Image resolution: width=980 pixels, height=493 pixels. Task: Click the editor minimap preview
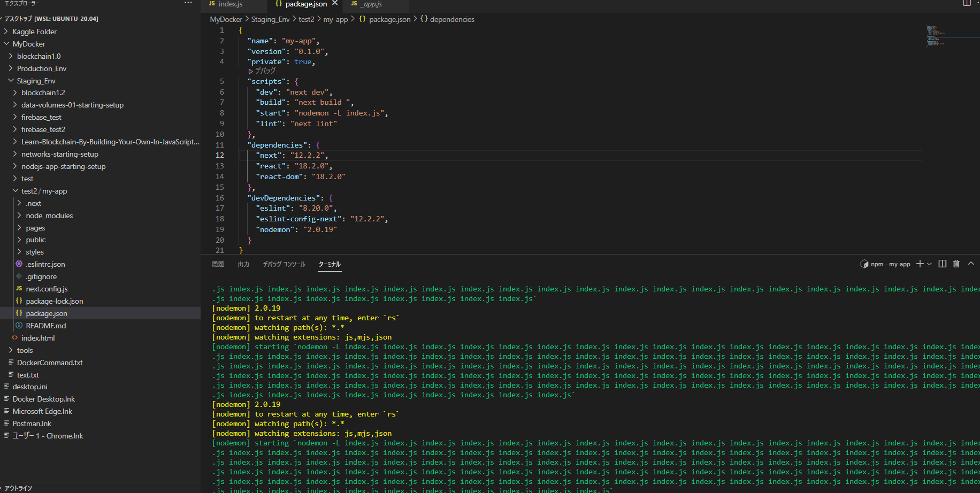click(933, 36)
